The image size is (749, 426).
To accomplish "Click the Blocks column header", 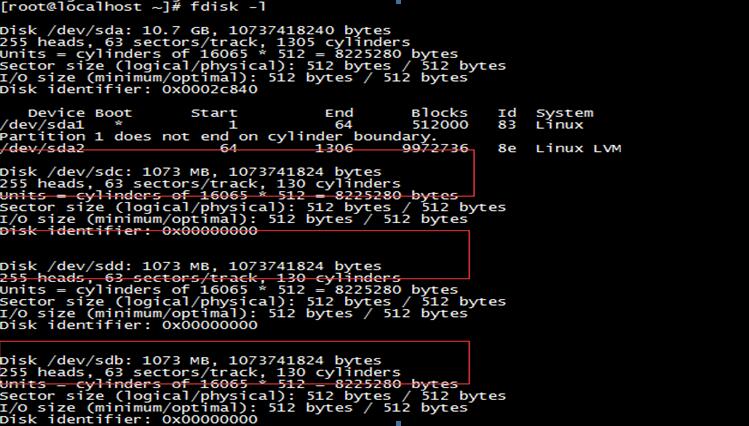I will pos(439,113).
